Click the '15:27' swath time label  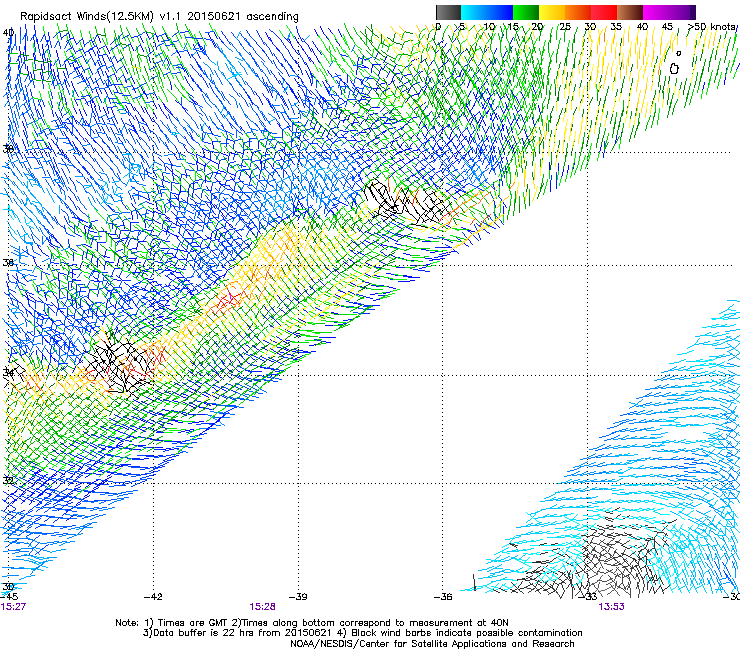pos(13,607)
